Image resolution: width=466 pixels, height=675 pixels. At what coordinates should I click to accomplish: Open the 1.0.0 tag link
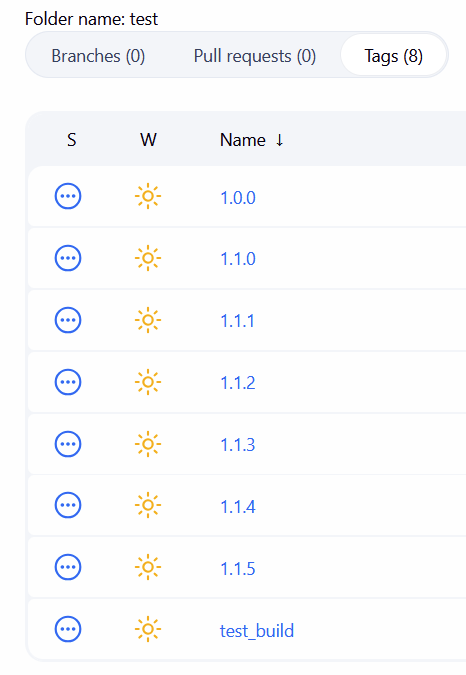click(238, 198)
